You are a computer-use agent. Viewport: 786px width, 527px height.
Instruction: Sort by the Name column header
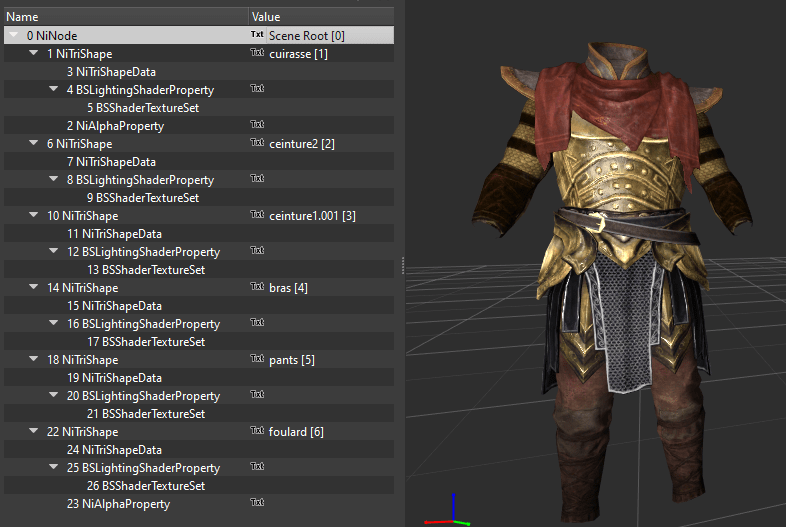126,17
